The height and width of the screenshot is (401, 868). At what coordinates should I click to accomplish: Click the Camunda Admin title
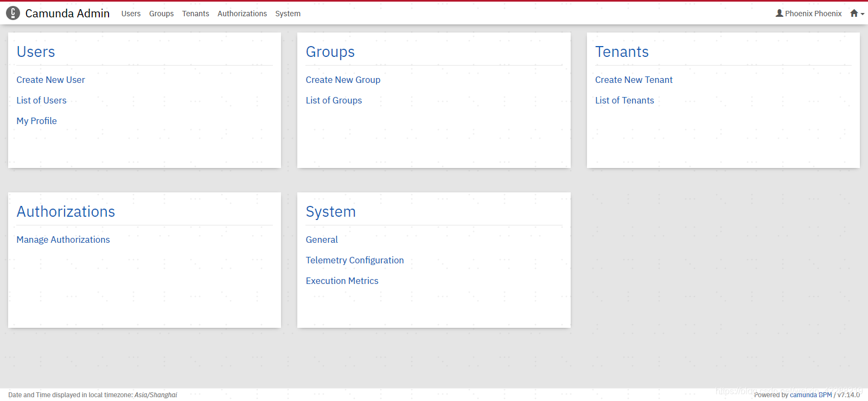[67, 14]
